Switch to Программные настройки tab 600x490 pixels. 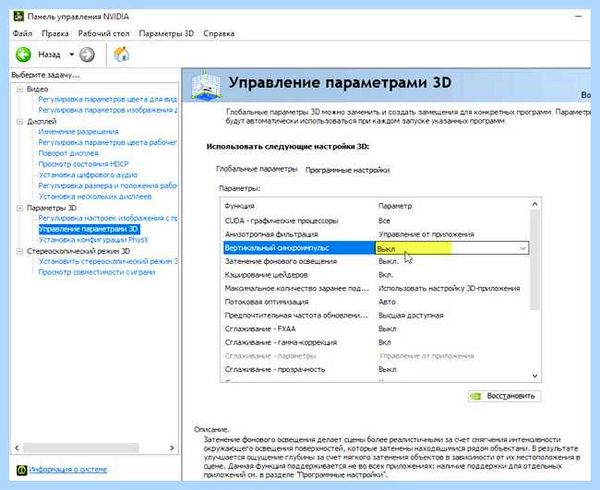347,170
